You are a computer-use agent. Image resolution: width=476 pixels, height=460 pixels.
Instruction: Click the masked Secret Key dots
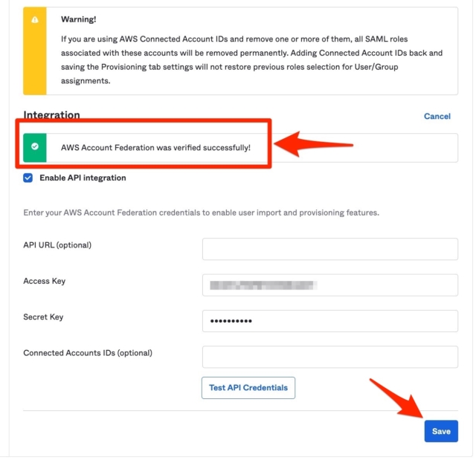[x=231, y=321]
